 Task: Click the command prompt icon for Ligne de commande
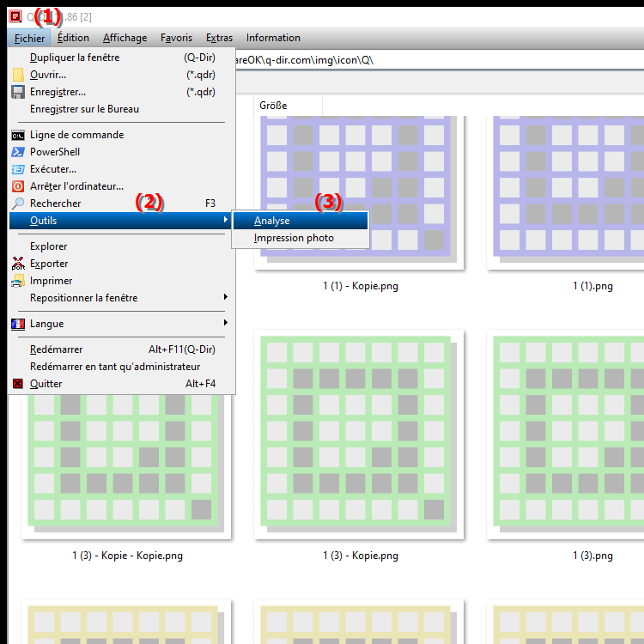click(18, 135)
